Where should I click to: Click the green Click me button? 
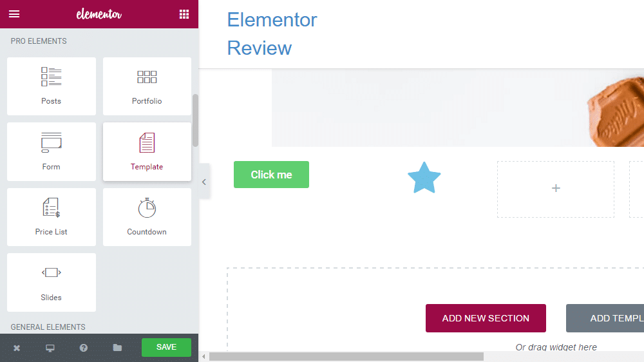coord(272,175)
